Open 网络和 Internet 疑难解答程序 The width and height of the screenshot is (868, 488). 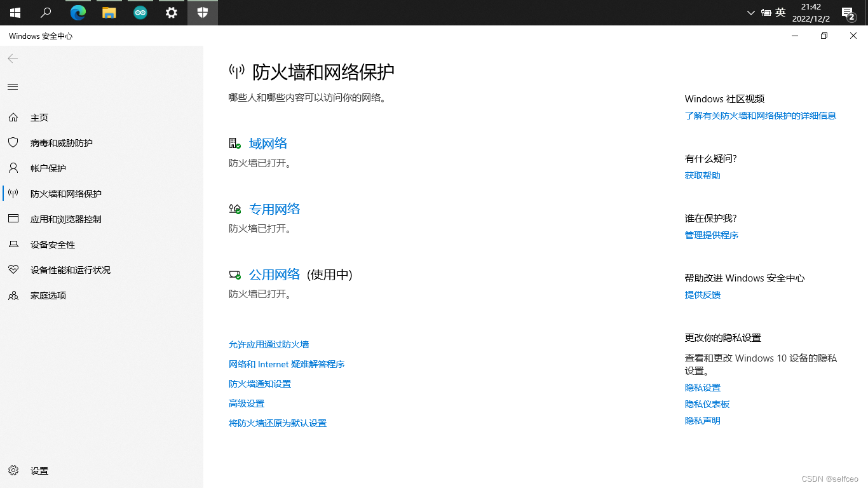tap(287, 364)
